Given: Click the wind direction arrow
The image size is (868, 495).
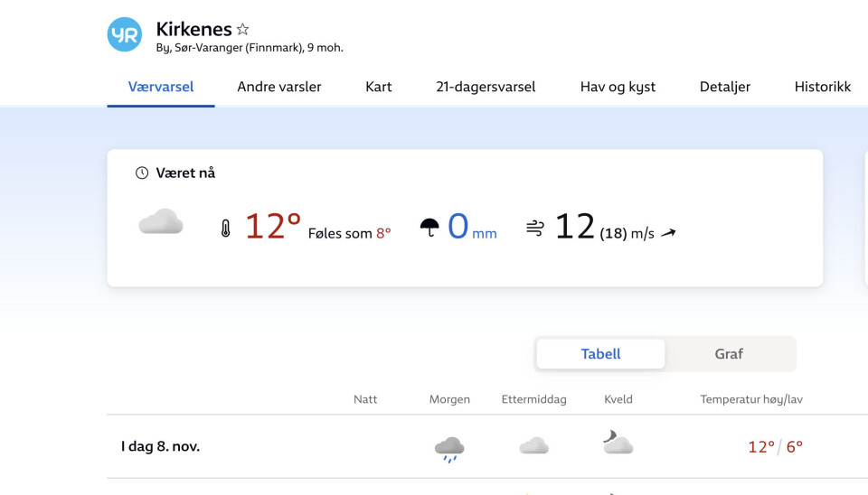Looking at the screenshot, I should (x=668, y=233).
